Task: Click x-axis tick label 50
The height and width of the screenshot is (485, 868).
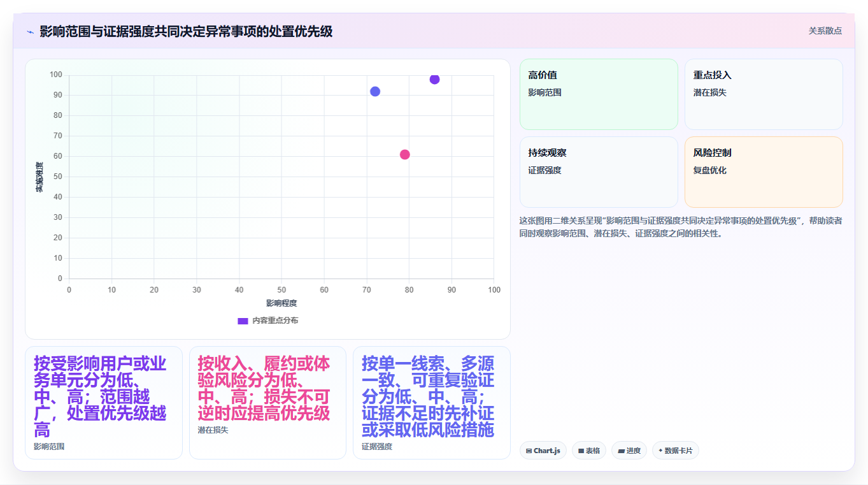Action: (x=281, y=290)
